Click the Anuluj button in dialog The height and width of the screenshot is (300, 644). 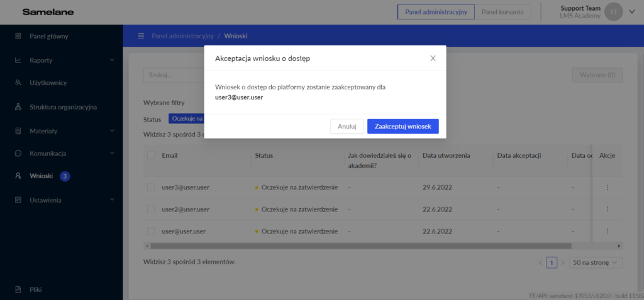pos(347,126)
